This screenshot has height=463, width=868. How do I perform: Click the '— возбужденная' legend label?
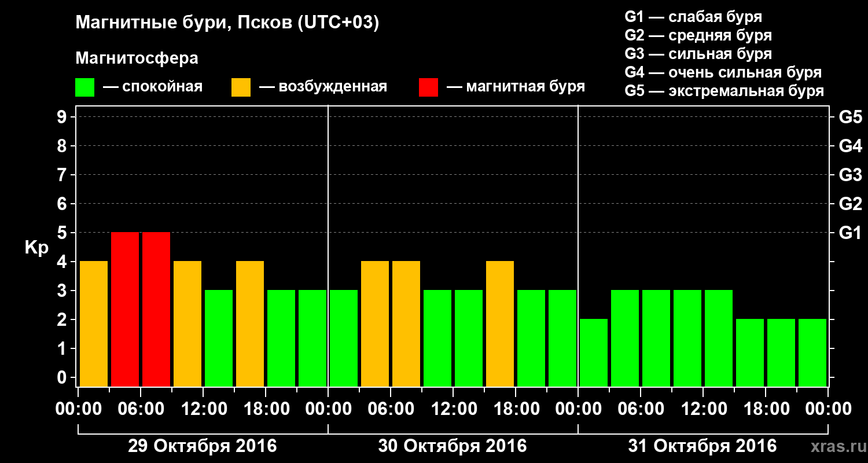click(x=323, y=87)
